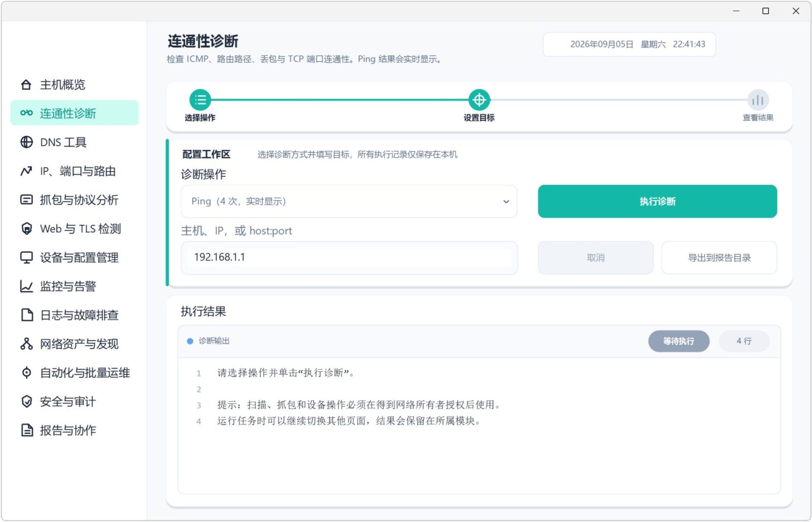Image resolution: width=812 pixels, height=522 pixels.
Task: Click the 连通性诊断 page heading
Action: click(203, 41)
